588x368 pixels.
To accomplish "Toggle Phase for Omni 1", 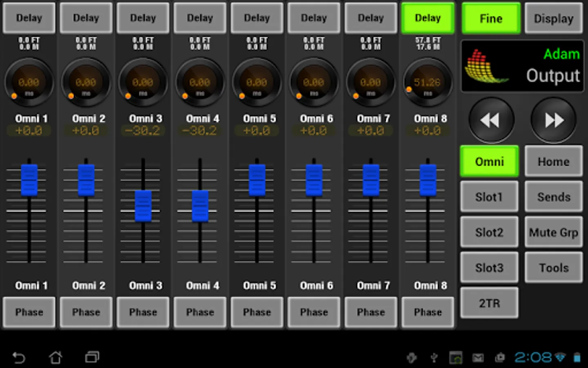I will pyautogui.click(x=29, y=312).
